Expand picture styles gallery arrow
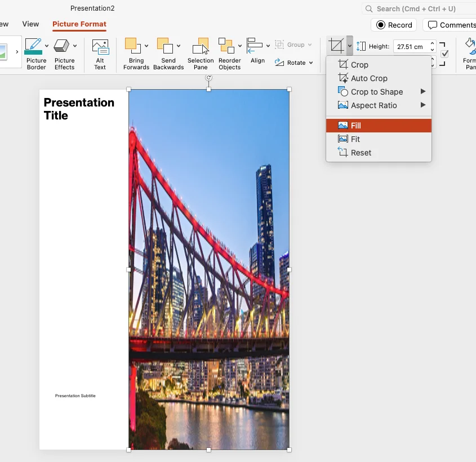The width and height of the screenshot is (476, 462). click(17, 52)
